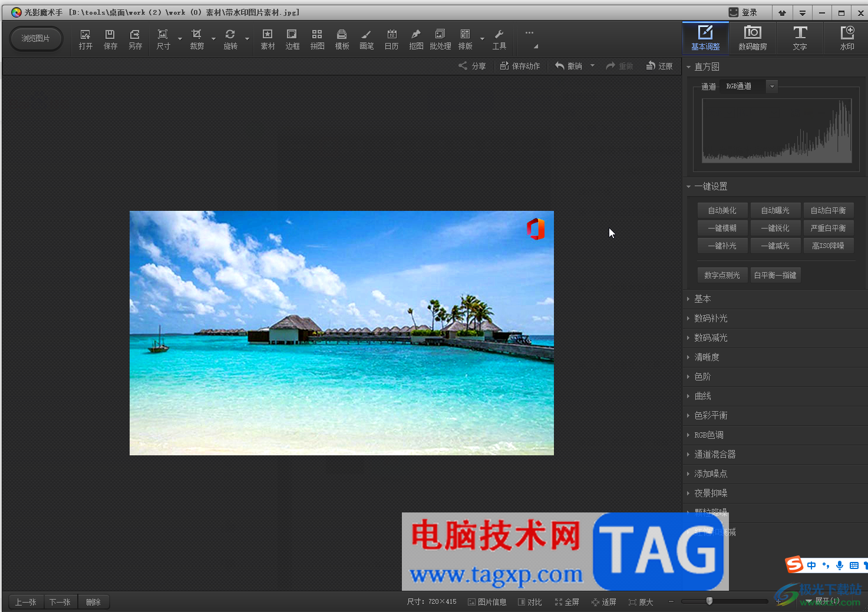The image size is (868, 612).
Task: Adjust the zoom slider in the status bar
Action: tap(709, 601)
